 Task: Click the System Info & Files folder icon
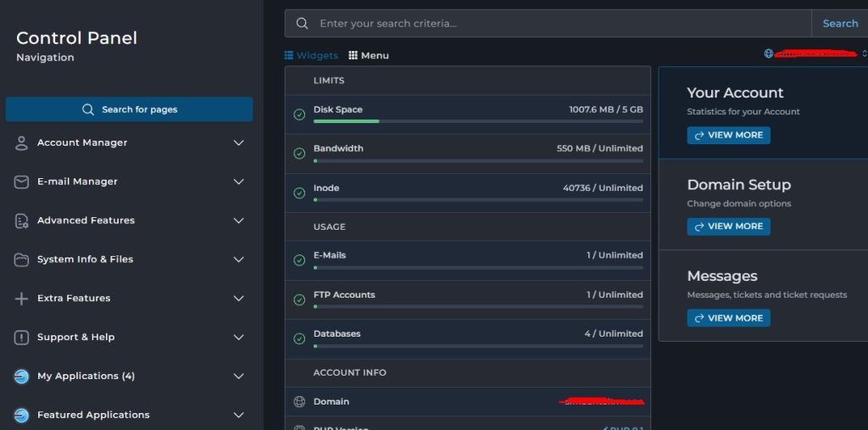point(21,260)
